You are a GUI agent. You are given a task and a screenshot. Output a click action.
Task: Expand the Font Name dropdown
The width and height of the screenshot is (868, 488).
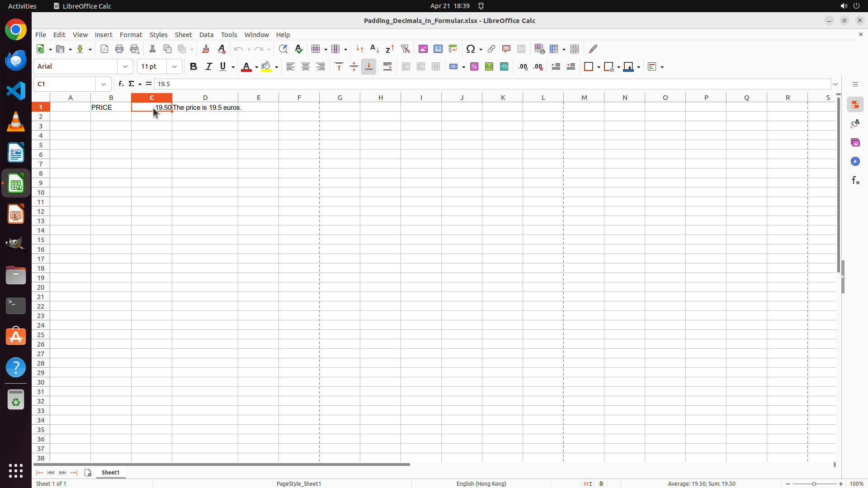125,66
